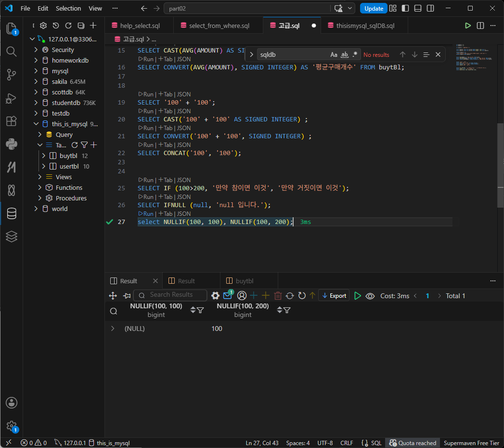This screenshot has width=504, height=448.
Task: Add a new table with plus icon next to Tables
Action: [93, 145]
